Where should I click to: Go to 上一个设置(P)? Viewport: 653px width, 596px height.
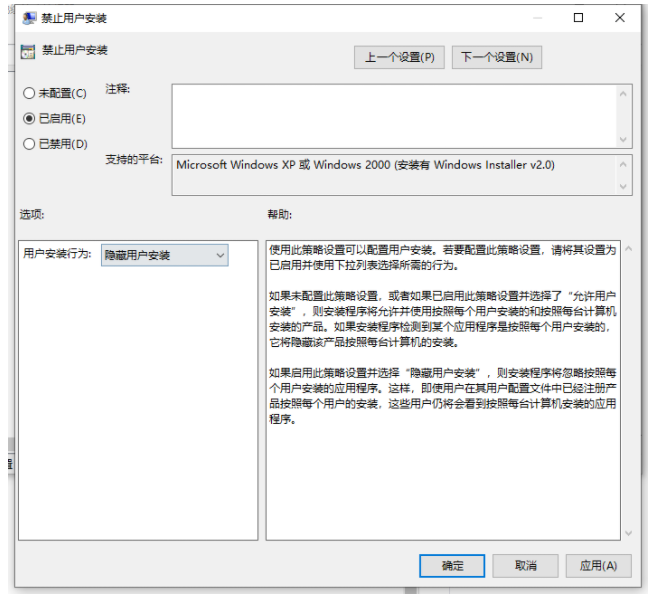399,57
